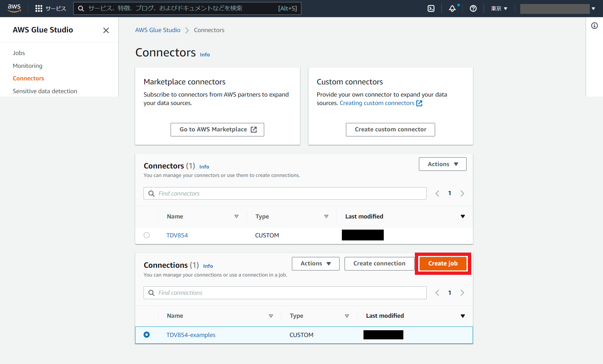Click the orange Create job button
Image resolution: width=603 pixels, height=364 pixels.
pyautogui.click(x=443, y=264)
